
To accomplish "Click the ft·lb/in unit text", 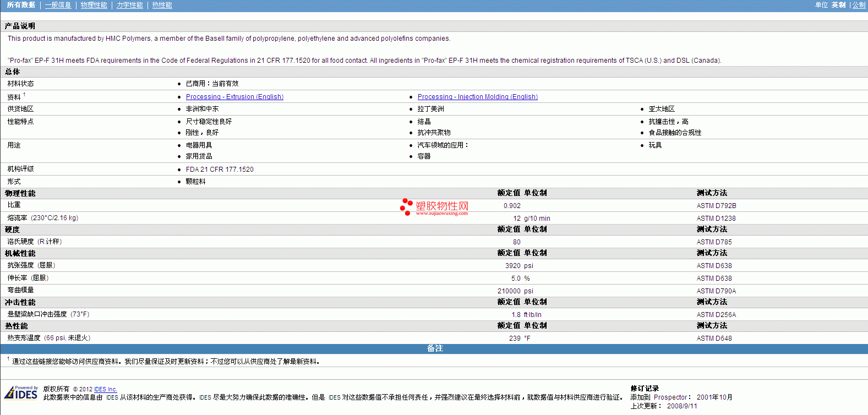I will [532, 315].
